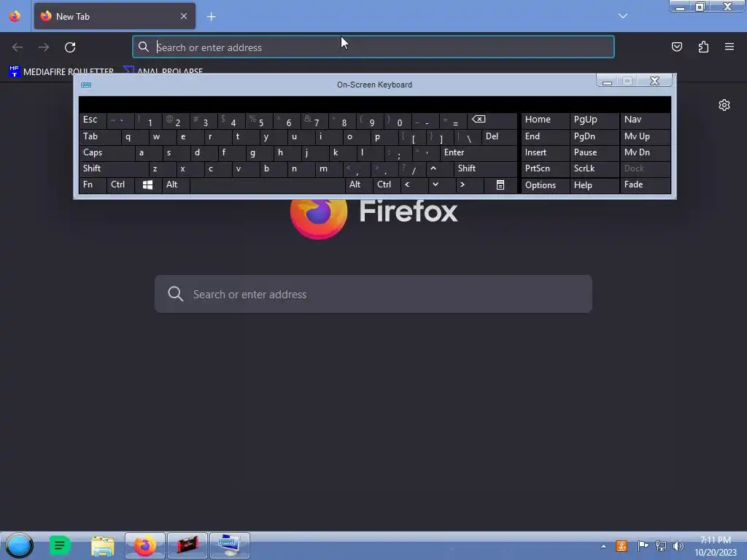Select the New Tab tab
Screen dimensions: 747x560
point(115,16)
